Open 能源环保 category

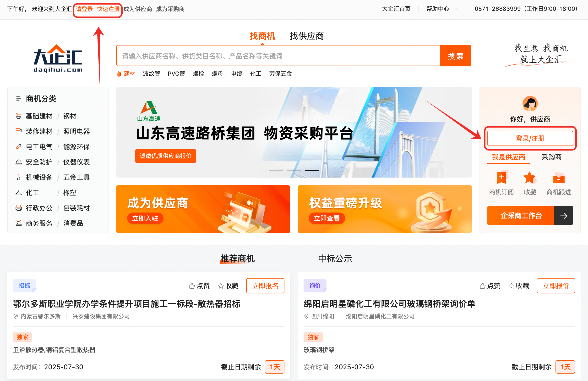[76, 147]
